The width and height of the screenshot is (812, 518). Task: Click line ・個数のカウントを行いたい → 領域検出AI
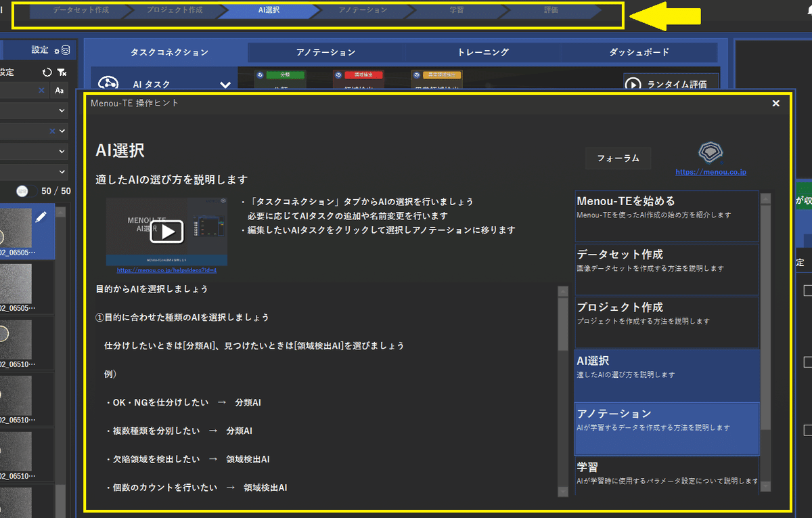click(x=196, y=488)
